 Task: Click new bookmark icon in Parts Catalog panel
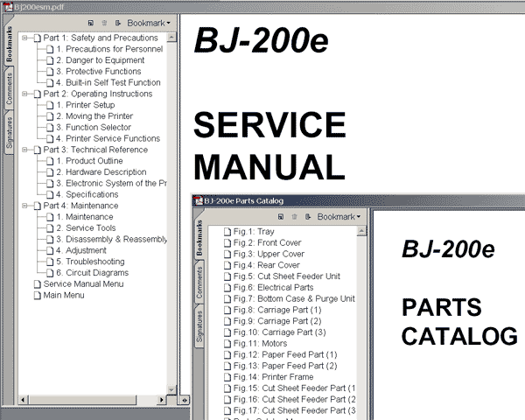click(x=281, y=217)
